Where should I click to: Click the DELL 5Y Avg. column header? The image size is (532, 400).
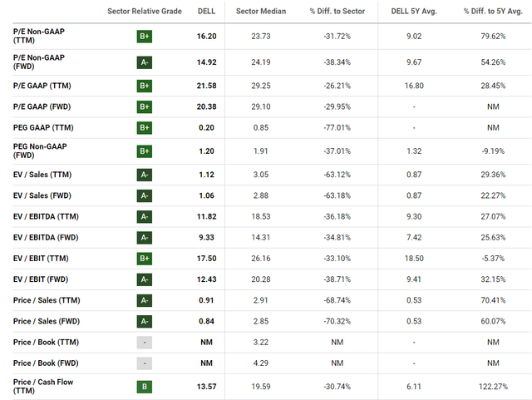click(413, 11)
